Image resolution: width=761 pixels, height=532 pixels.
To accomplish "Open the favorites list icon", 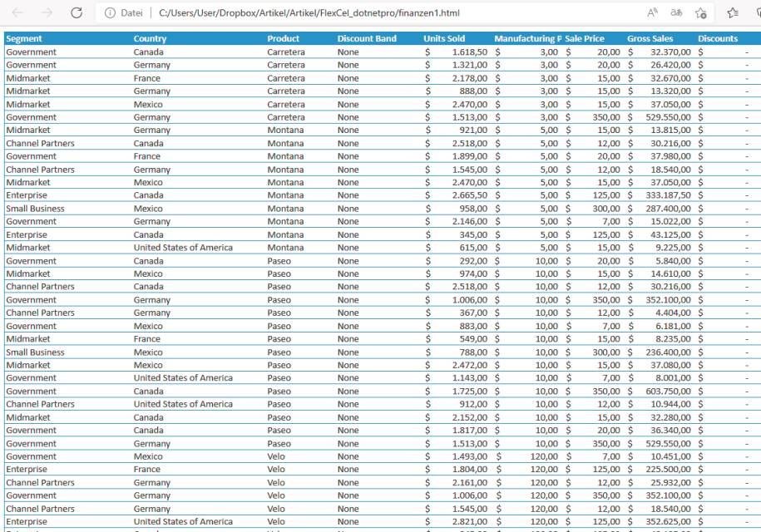I will point(733,13).
